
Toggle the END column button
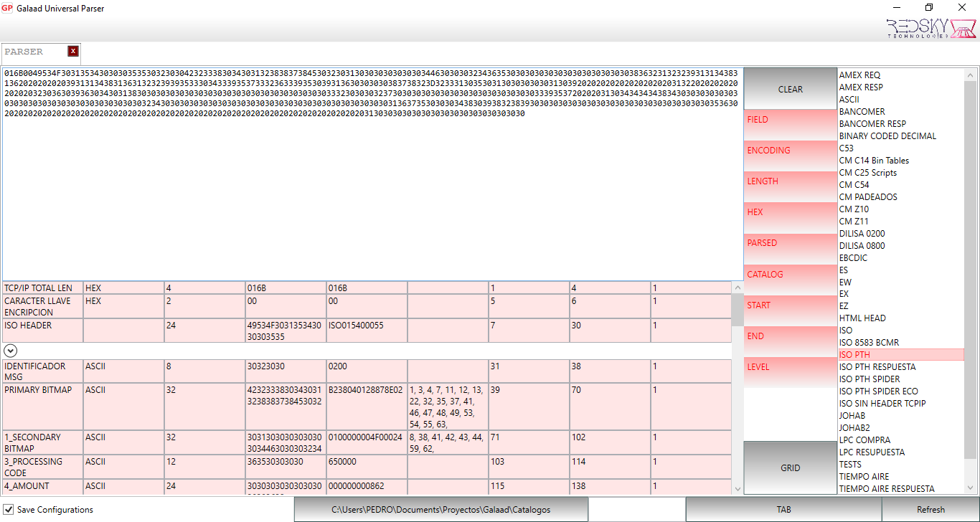791,341
